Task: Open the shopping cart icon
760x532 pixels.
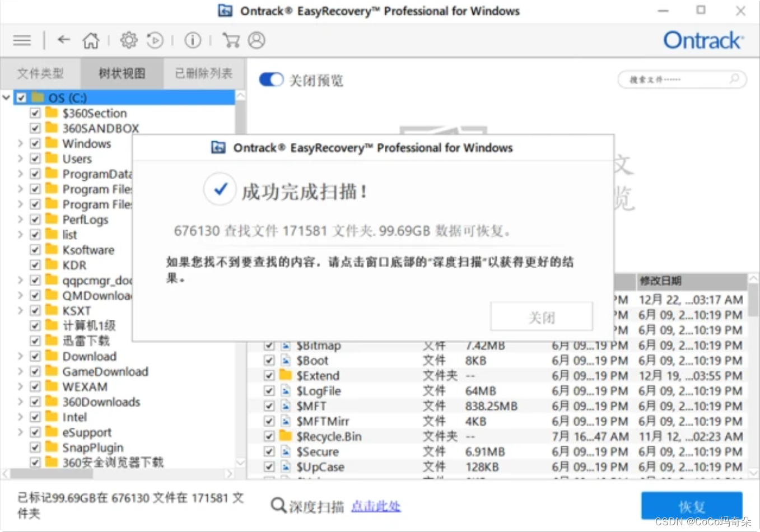Action: (231, 40)
